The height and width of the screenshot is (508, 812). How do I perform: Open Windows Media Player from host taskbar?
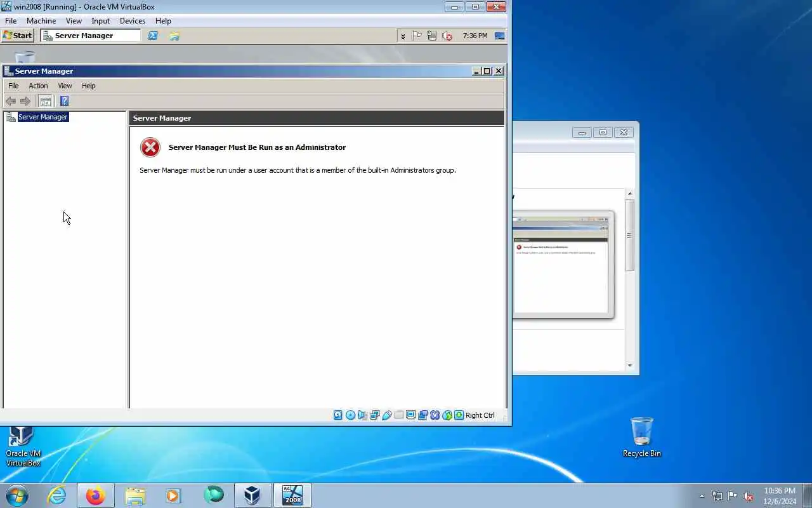point(173,495)
